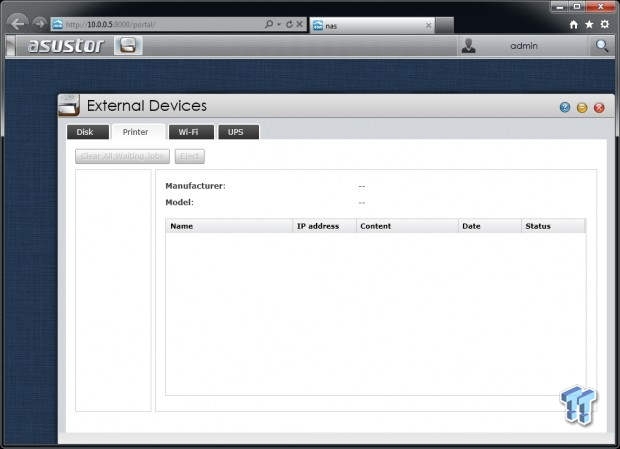Image resolution: width=620 pixels, height=449 pixels.
Task: Click Clear All Waiting Jobs button
Action: click(x=123, y=156)
